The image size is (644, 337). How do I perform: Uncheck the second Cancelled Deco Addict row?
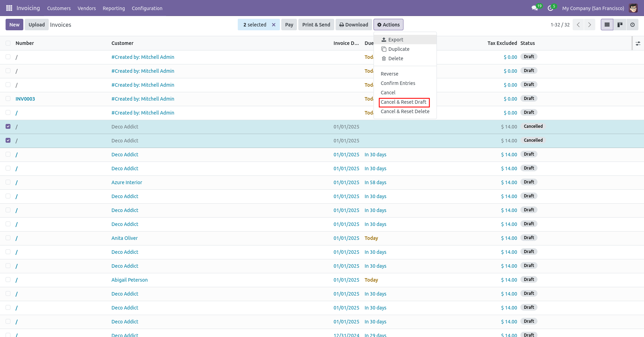8,140
